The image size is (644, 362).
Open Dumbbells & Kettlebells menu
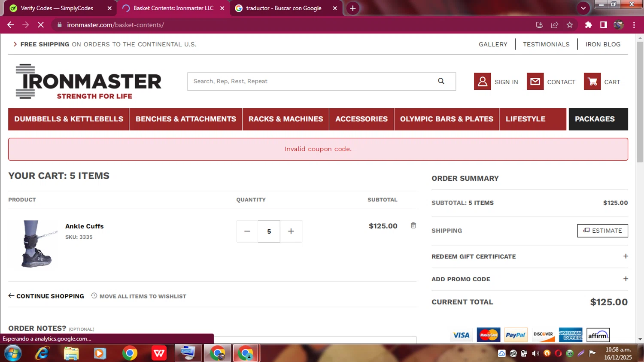[69, 119]
